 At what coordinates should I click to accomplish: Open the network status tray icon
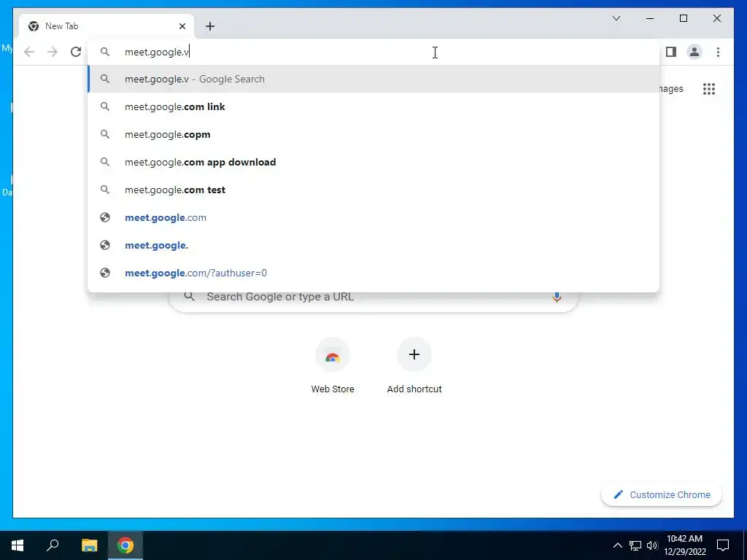(x=635, y=545)
